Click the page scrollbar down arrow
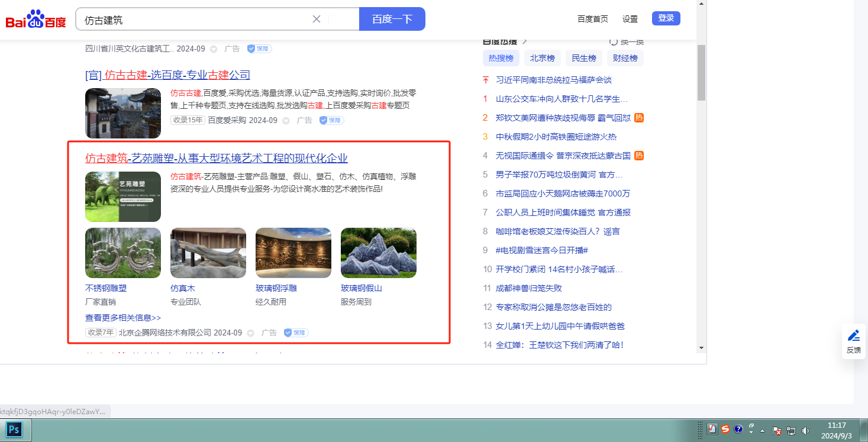 coord(701,347)
